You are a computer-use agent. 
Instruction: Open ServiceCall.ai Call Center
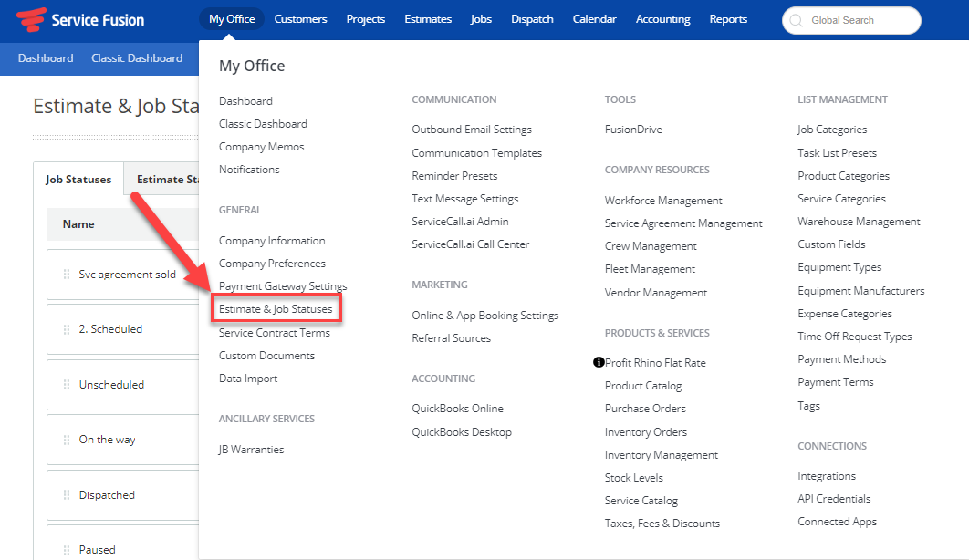[470, 244]
